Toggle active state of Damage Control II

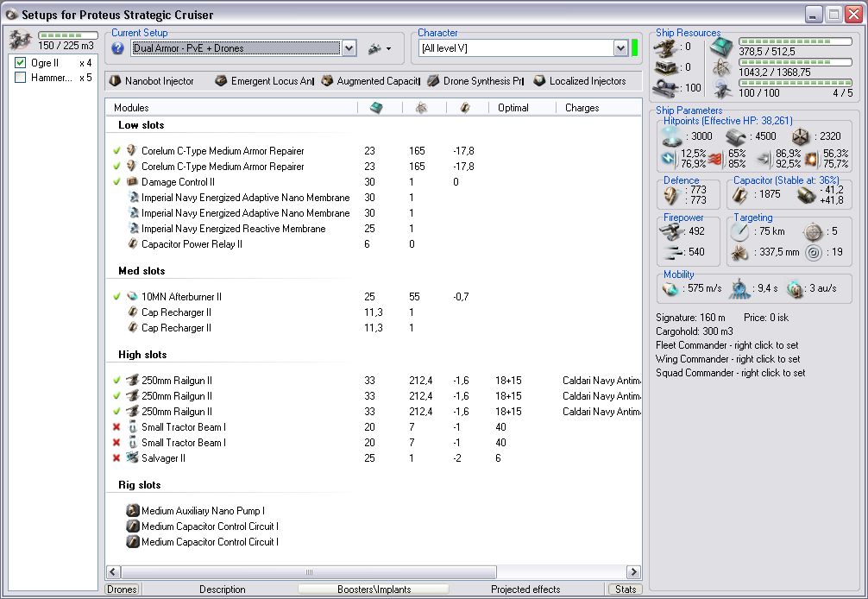point(116,181)
